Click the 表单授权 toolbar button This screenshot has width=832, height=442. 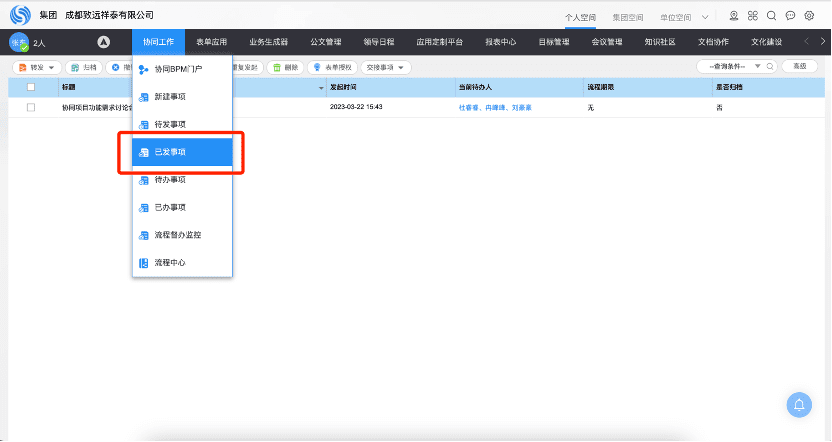pyautogui.click(x=333, y=67)
